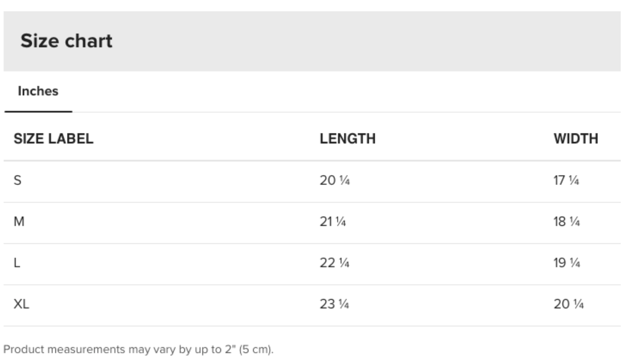Click the LENGTH column header
The image size is (624, 364).
click(348, 139)
